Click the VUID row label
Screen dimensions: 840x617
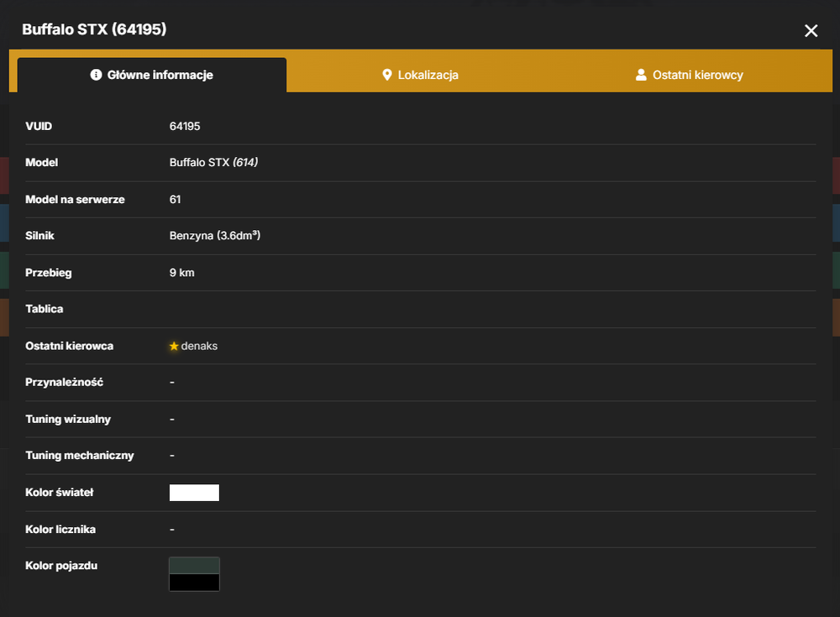(39, 127)
